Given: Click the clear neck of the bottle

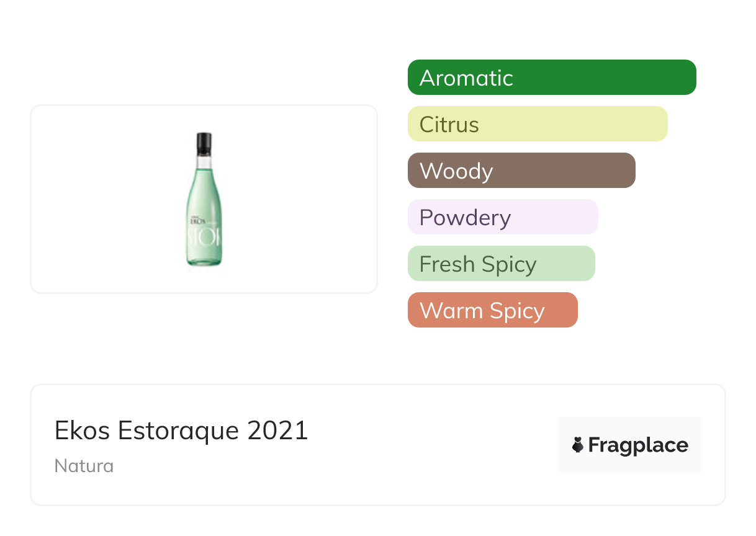Looking at the screenshot, I should click(x=204, y=161).
